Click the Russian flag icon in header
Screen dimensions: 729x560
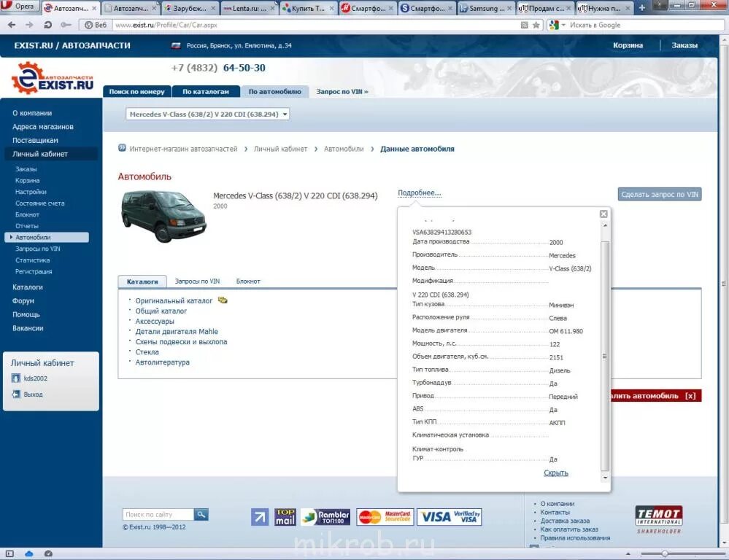[176, 45]
